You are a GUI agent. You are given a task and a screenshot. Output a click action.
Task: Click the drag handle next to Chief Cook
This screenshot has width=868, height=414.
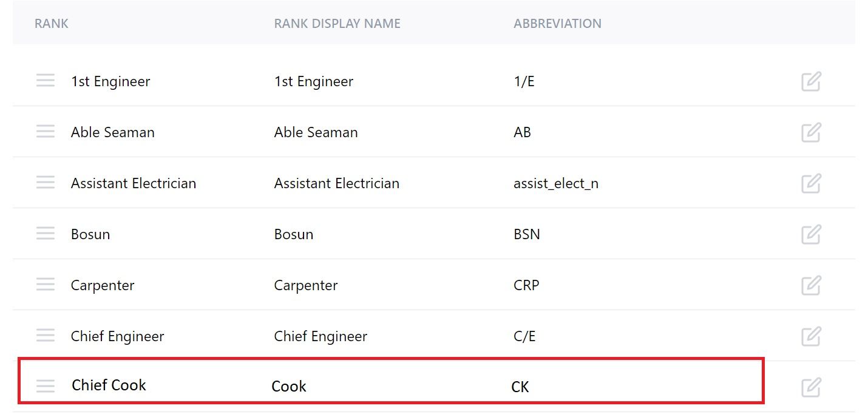[x=46, y=386]
